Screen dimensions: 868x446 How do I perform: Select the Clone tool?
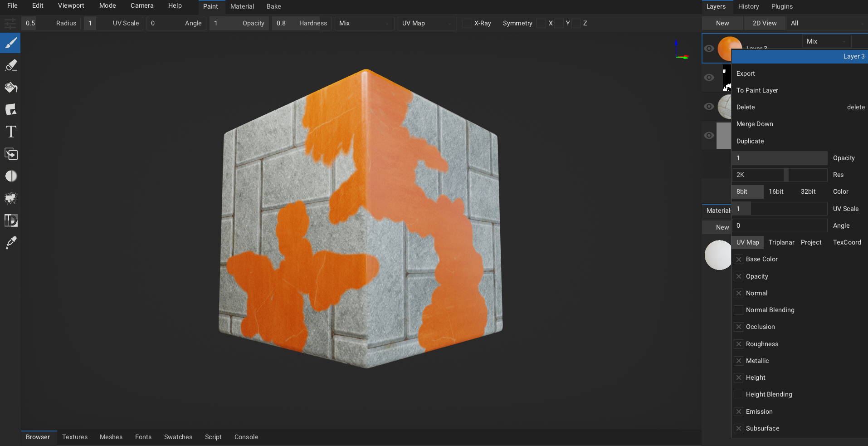pyautogui.click(x=10, y=154)
